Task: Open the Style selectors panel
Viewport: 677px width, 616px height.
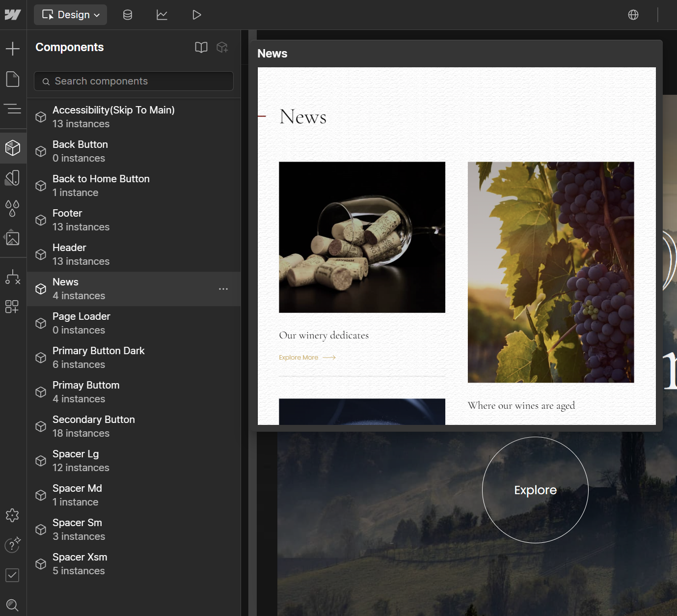Action: coord(13,177)
